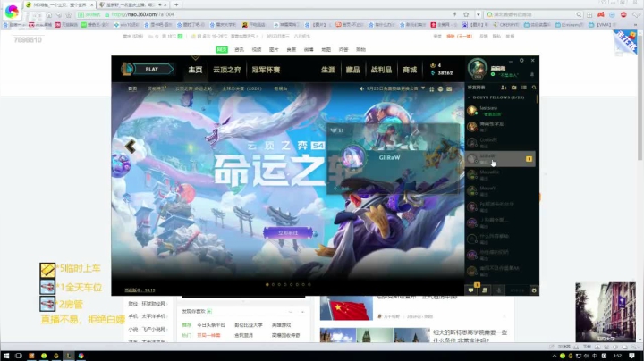
Task: Click the bug report icon at panel bottom
Action: point(534,290)
